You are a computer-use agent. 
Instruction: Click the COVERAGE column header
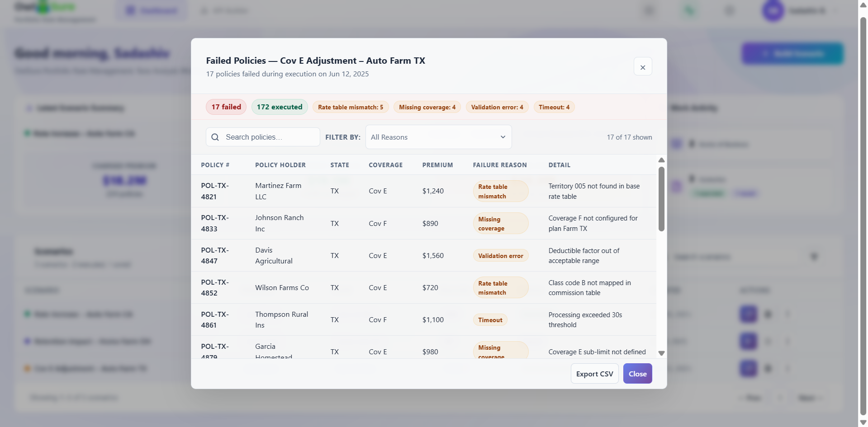[x=385, y=165]
